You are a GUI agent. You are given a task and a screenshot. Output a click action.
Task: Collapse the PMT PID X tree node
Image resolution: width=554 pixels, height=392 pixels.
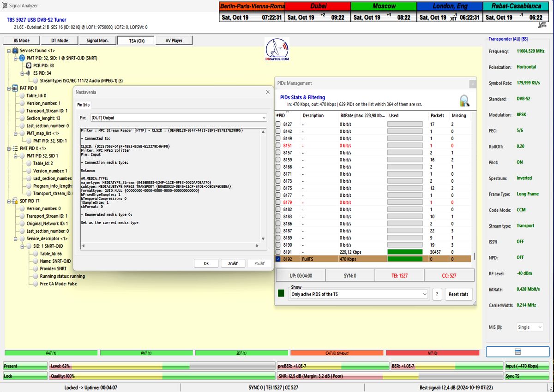pyautogui.click(x=9, y=148)
